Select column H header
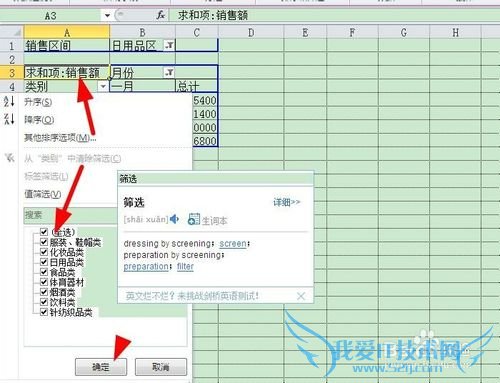 (x=455, y=32)
